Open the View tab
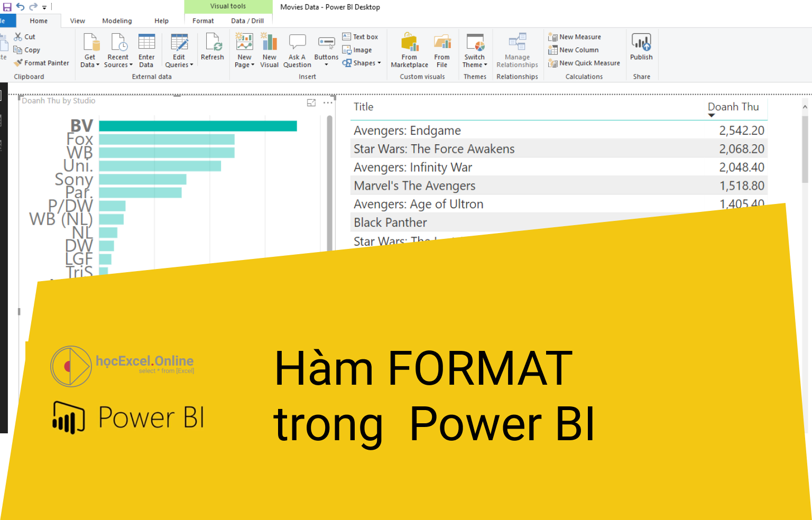The width and height of the screenshot is (812, 520). [78, 21]
